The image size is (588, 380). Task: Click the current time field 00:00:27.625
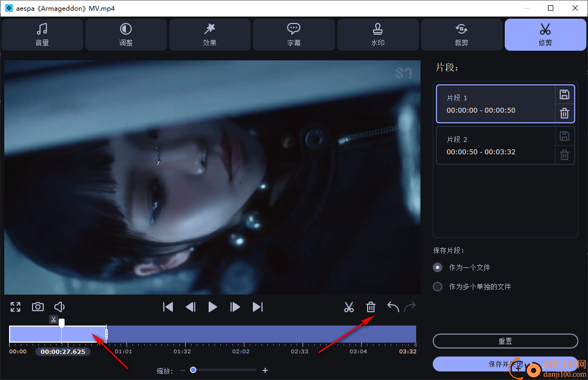pos(63,352)
